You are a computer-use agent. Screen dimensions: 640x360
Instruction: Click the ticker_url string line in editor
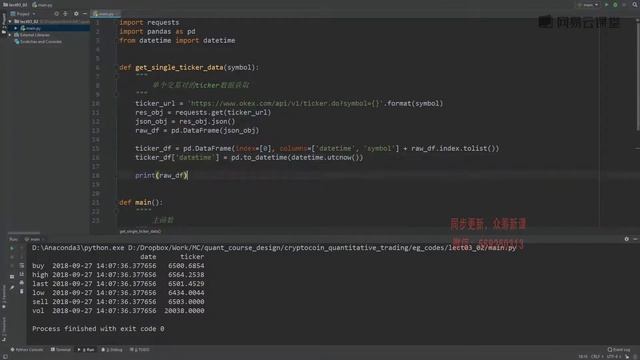289,104
